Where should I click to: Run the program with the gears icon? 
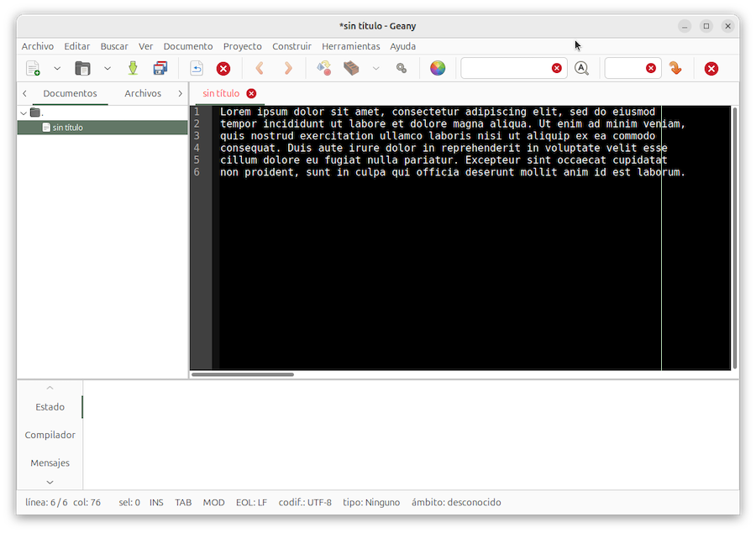coord(402,69)
